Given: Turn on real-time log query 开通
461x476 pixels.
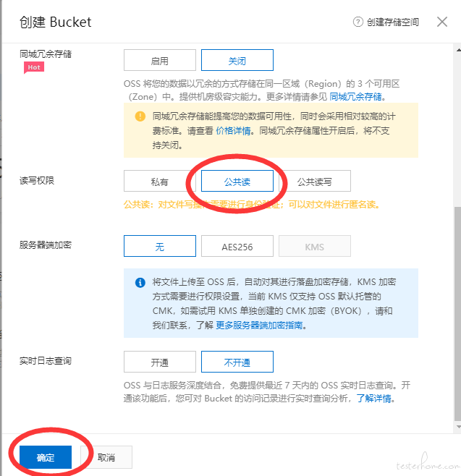Looking at the screenshot, I should [x=160, y=362].
